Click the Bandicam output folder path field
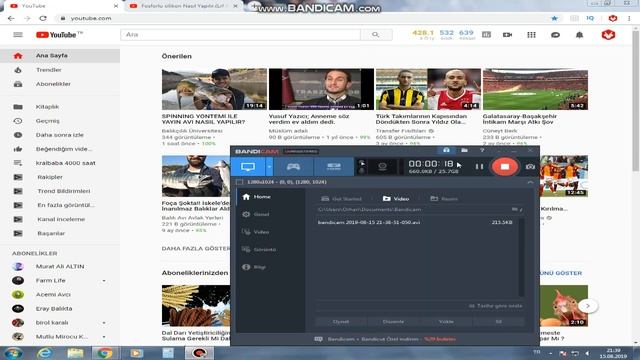The width and height of the screenshot is (640, 360). pyautogui.click(x=412, y=209)
